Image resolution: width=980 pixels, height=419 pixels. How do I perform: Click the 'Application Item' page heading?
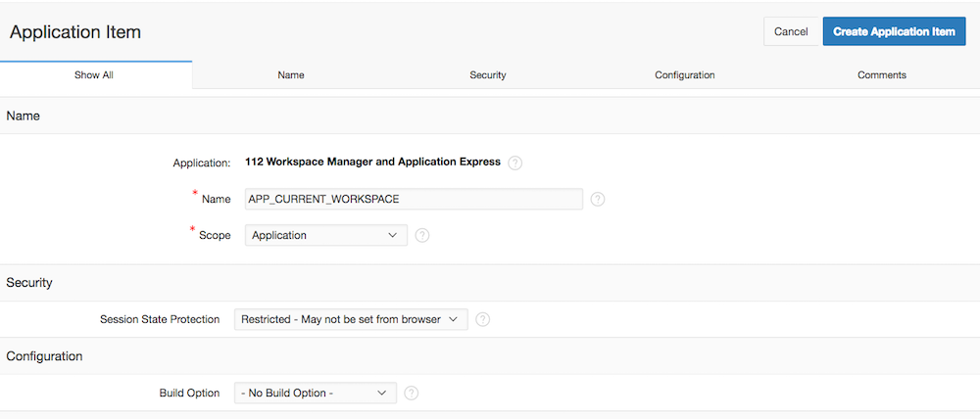(75, 32)
